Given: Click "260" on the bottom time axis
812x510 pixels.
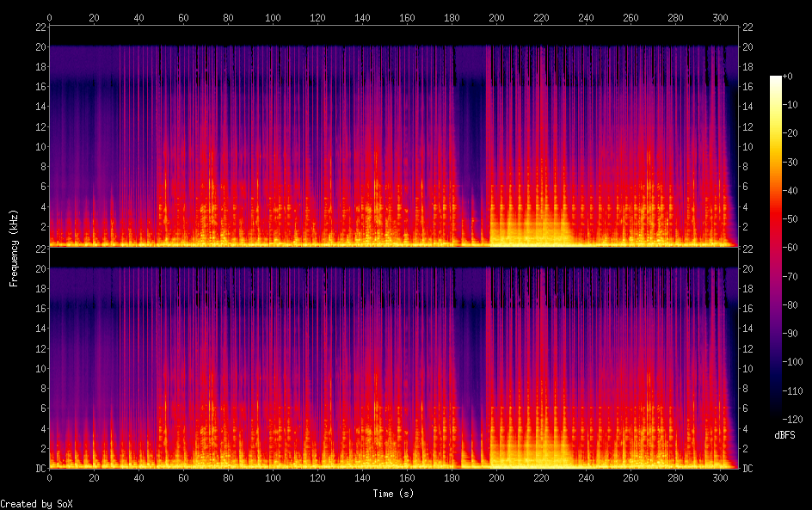Looking at the screenshot, I should pyautogui.click(x=631, y=478).
